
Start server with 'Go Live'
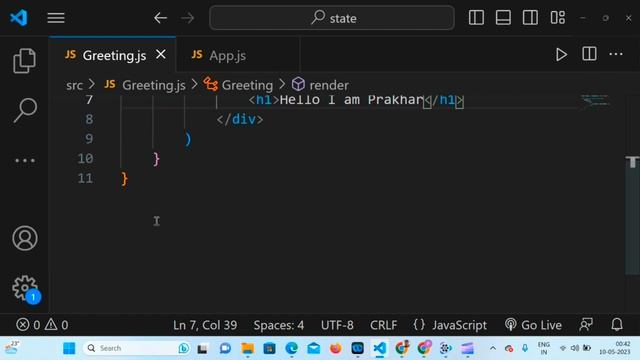(x=533, y=325)
